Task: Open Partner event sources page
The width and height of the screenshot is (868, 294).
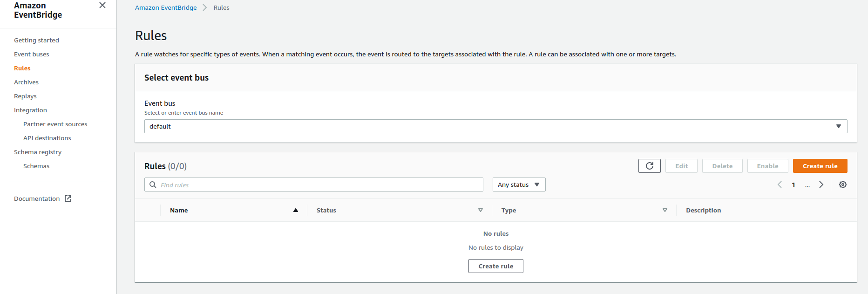Action: pos(55,124)
